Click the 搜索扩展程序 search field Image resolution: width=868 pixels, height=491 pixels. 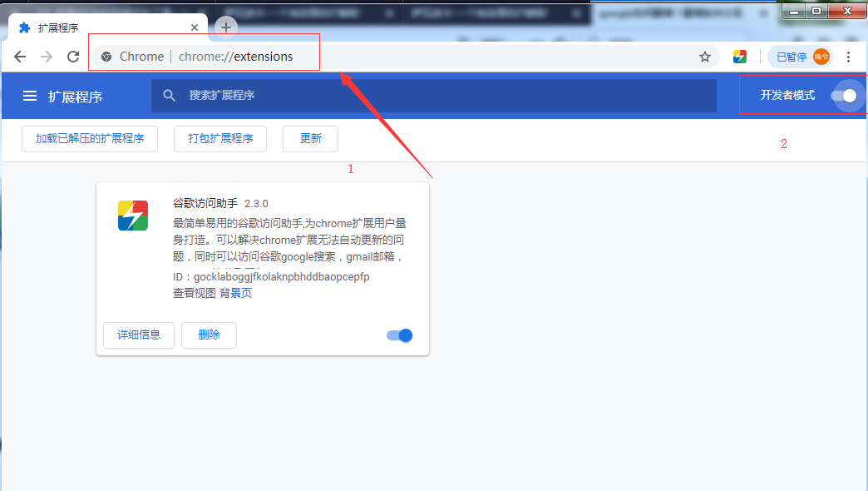434,96
